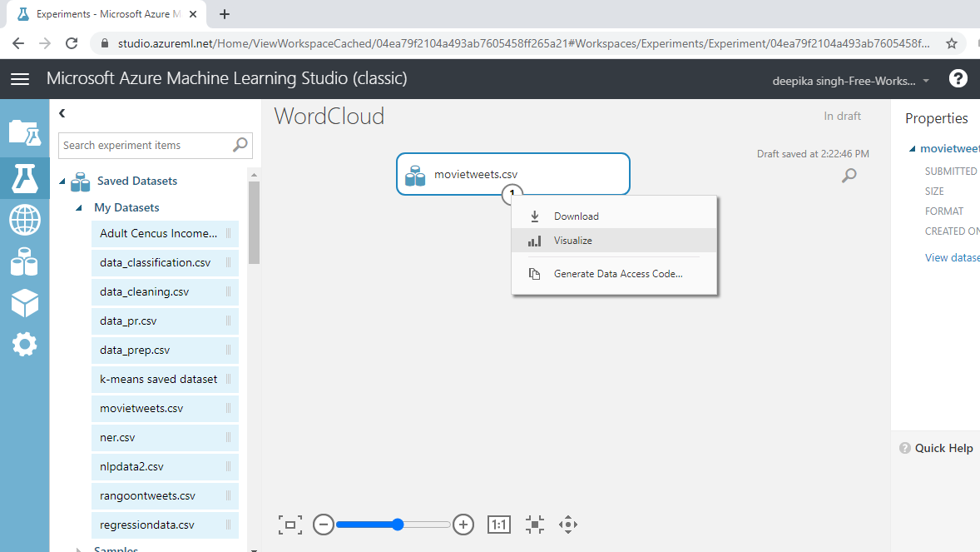The width and height of the screenshot is (980, 552).
Task: Open the Projects sidebar icon
Action: click(24, 132)
